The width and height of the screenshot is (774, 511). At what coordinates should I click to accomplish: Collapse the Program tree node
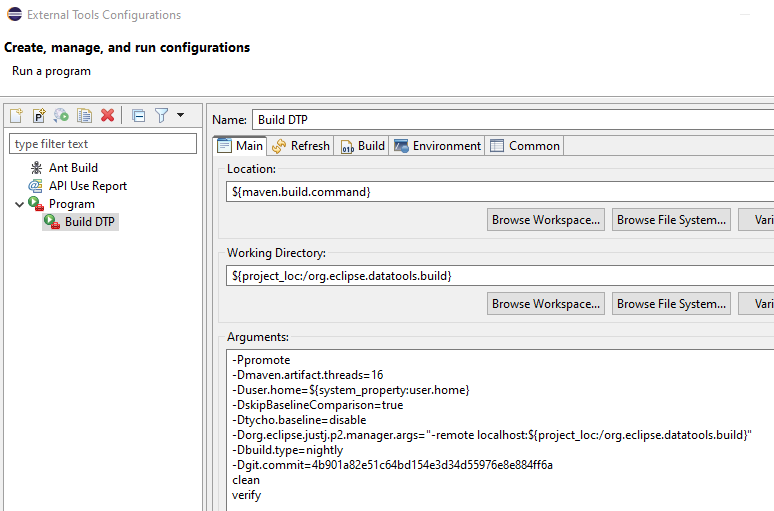coord(19,204)
